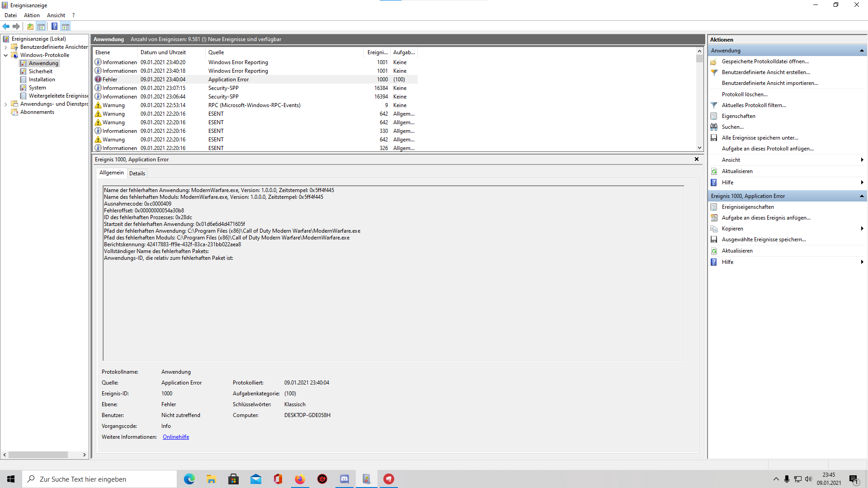Switch to the Details tab
This screenshot has width=868, height=488.
[137, 174]
